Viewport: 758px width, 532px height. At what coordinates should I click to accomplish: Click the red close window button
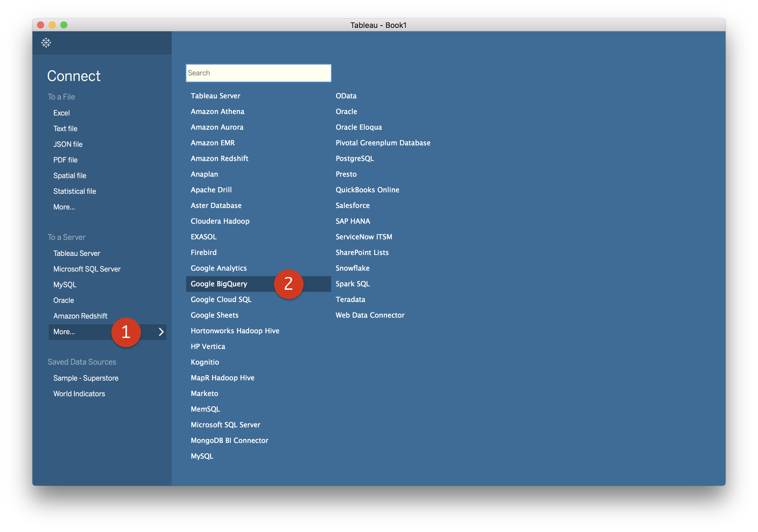pyautogui.click(x=41, y=25)
